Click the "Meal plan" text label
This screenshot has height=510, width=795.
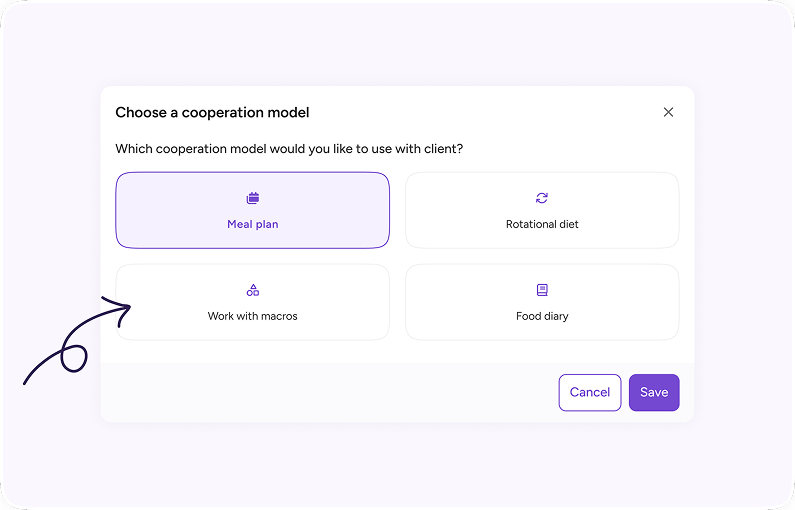(252, 224)
